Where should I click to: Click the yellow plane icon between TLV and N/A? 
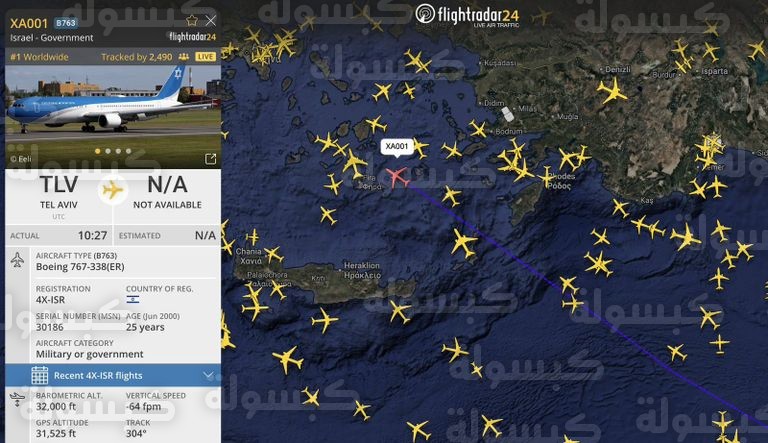113,190
